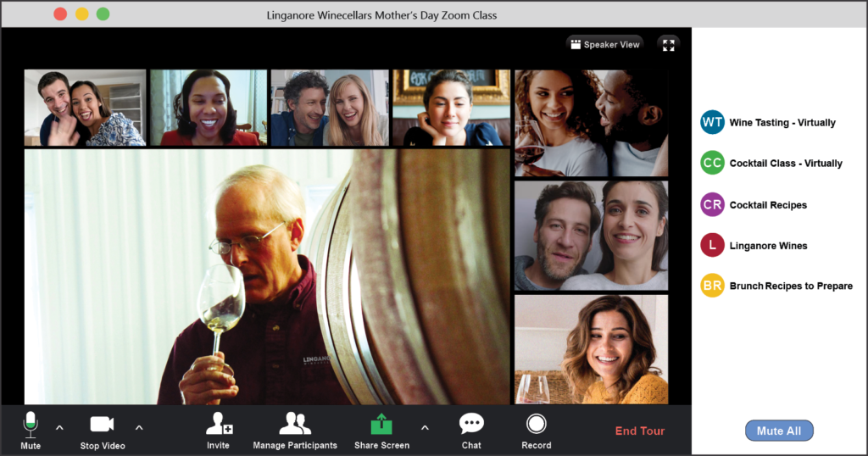Select couple with red wine glass thumbnail

click(x=591, y=123)
